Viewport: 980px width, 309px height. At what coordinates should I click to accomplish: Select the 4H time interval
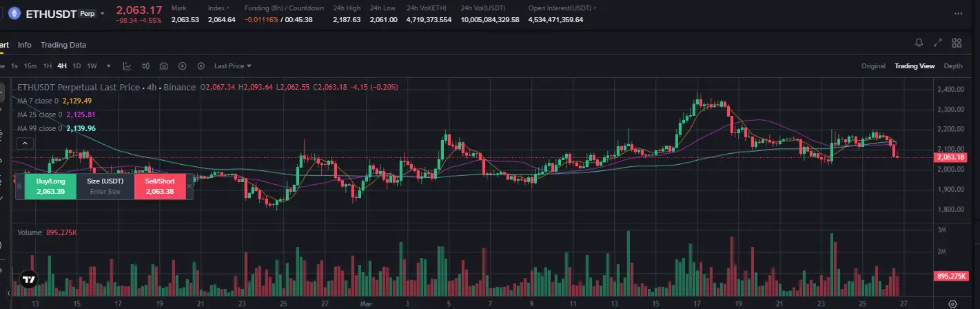(62, 66)
